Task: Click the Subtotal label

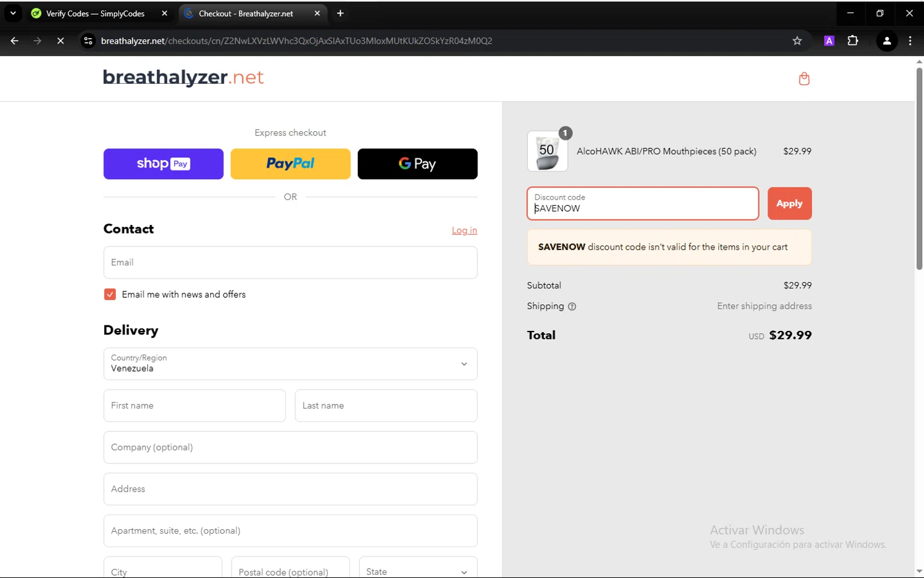Action: click(544, 285)
